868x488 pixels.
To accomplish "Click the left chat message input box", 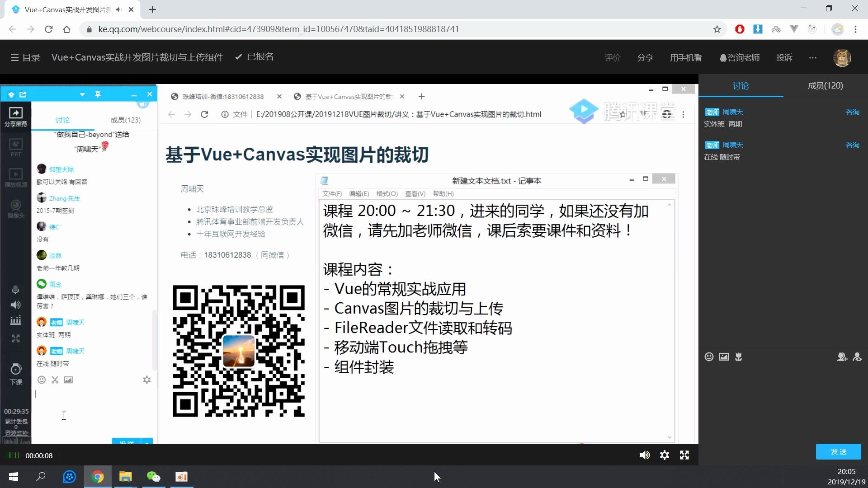I will pyautogui.click(x=94, y=411).
